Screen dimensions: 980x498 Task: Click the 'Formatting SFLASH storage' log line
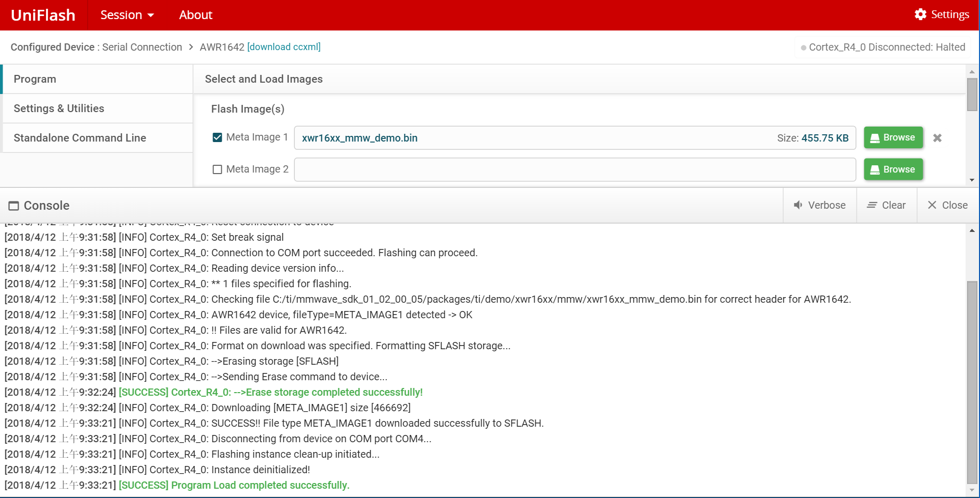coord(258,346)
